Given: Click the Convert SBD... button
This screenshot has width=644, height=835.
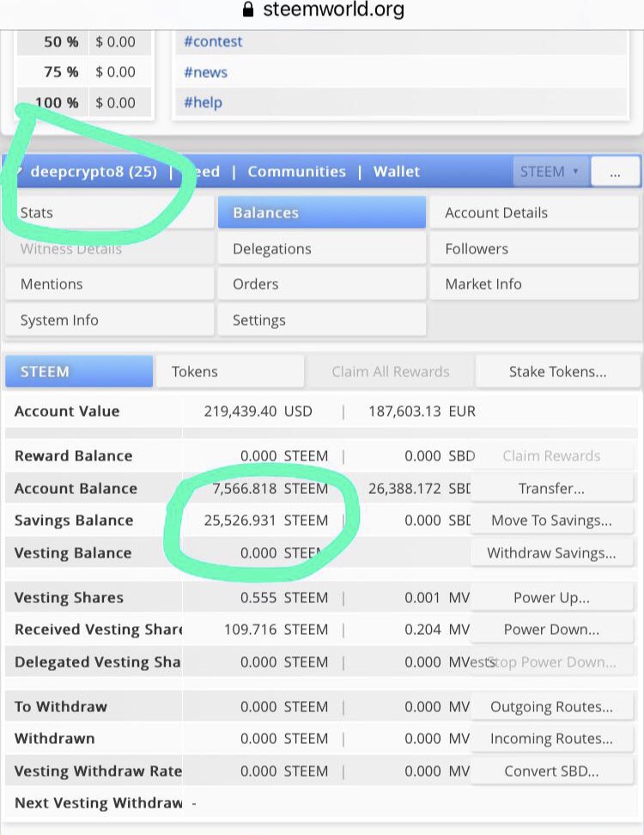Looking at the screenshot, I should coord(551,771).
